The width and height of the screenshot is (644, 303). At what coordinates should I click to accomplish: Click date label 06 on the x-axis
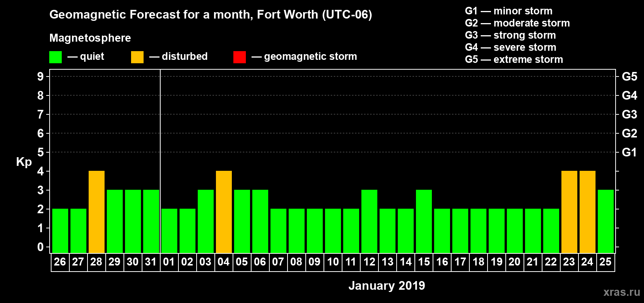[260, 262]
